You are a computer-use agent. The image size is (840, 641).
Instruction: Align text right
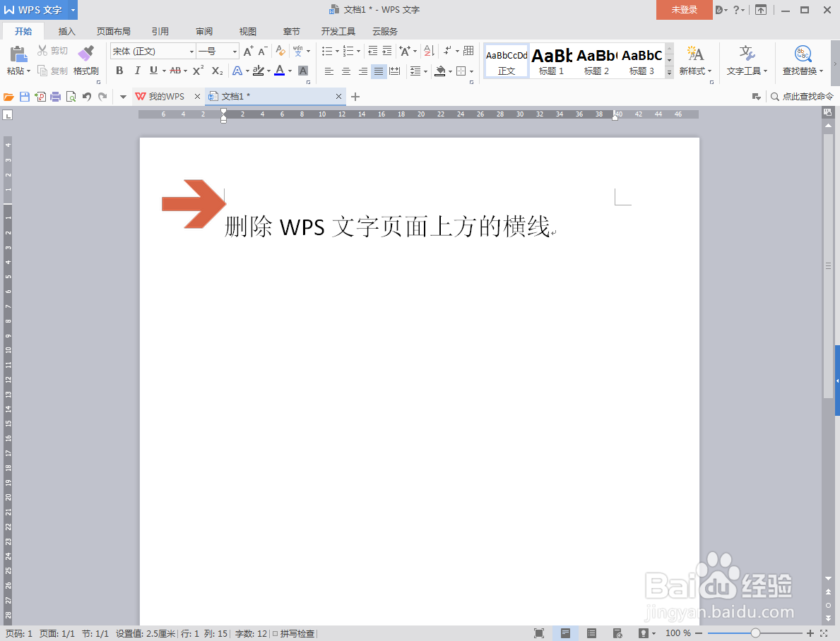362,71
